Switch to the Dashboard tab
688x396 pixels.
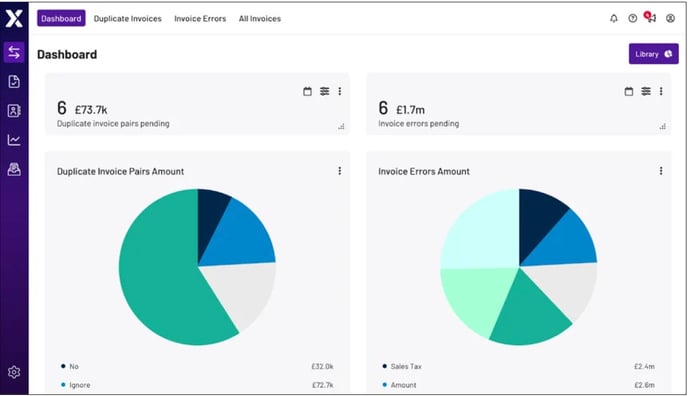click(61, 18)
